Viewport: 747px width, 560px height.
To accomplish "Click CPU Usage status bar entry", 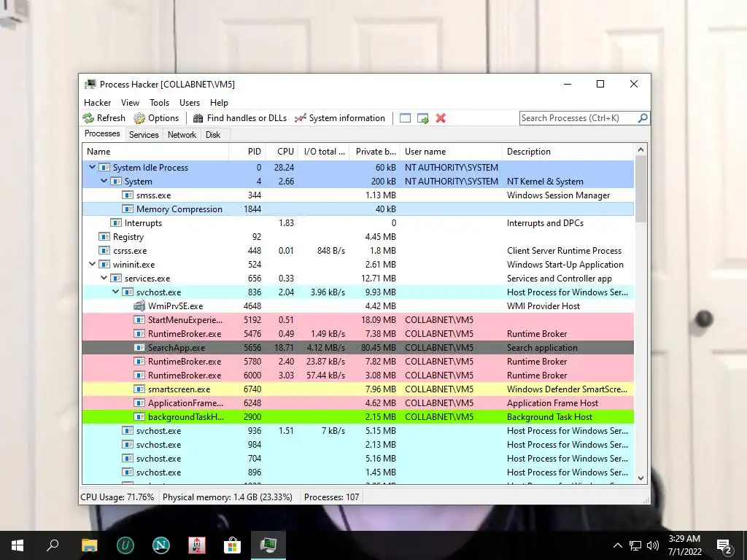I will click(x=117, y=497).
